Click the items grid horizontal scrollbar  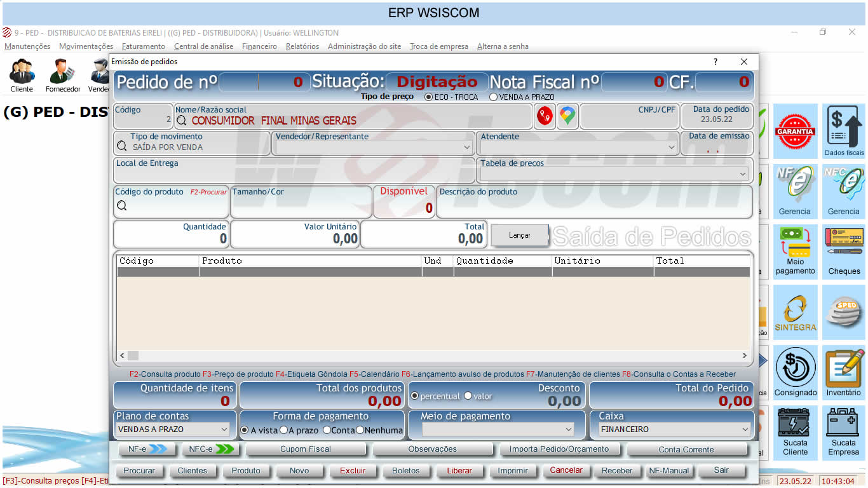click(x=432, y=356)
